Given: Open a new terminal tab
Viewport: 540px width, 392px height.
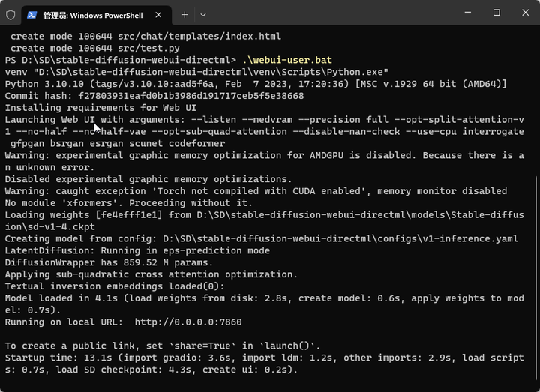Looking at the screenshot, I should click(x=184, y=15).
